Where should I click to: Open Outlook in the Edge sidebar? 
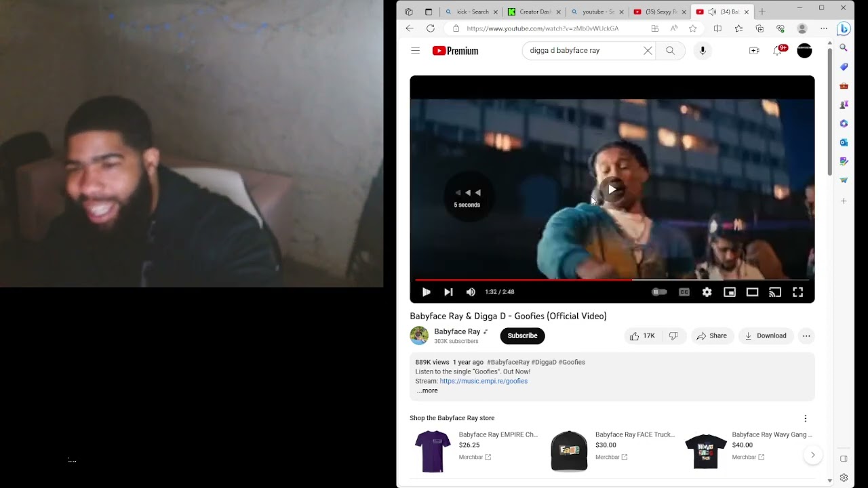(844, 142)
